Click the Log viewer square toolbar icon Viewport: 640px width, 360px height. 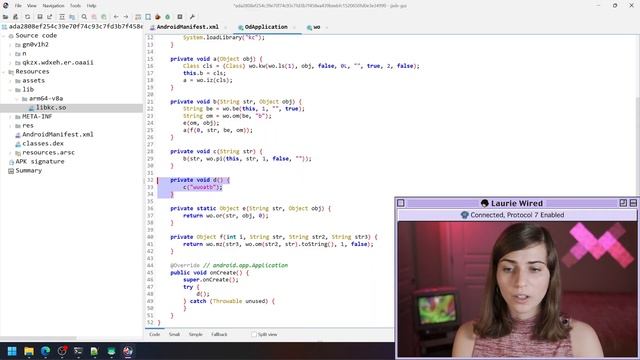coord(180,17)
